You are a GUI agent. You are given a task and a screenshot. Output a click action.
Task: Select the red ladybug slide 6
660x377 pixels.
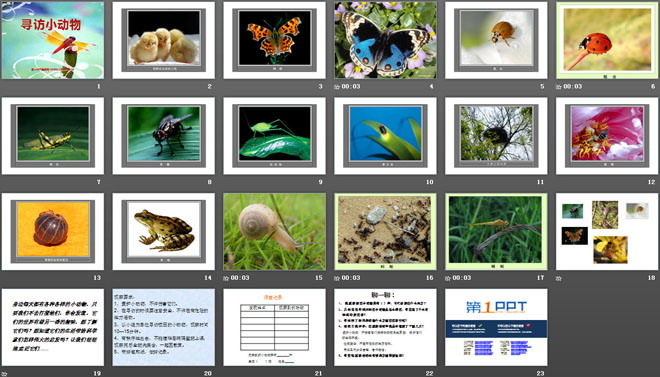click(607, 40)
